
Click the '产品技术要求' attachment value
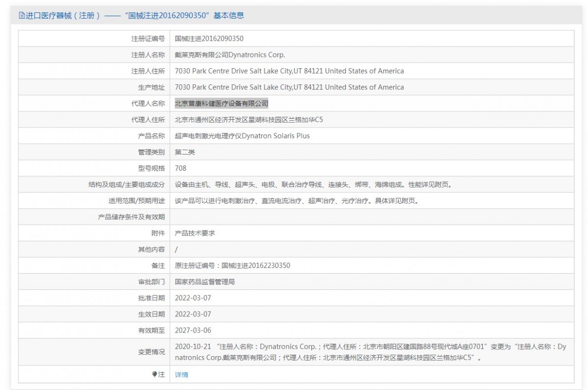195,233
